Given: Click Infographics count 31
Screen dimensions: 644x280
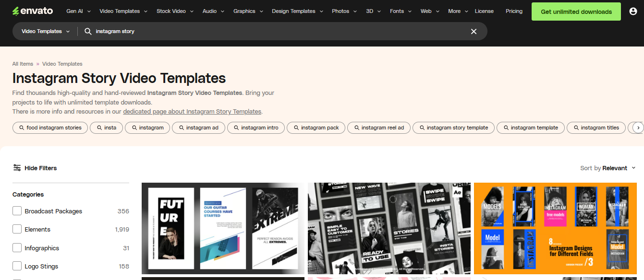Looking at the screenshot, I should 126,248.
